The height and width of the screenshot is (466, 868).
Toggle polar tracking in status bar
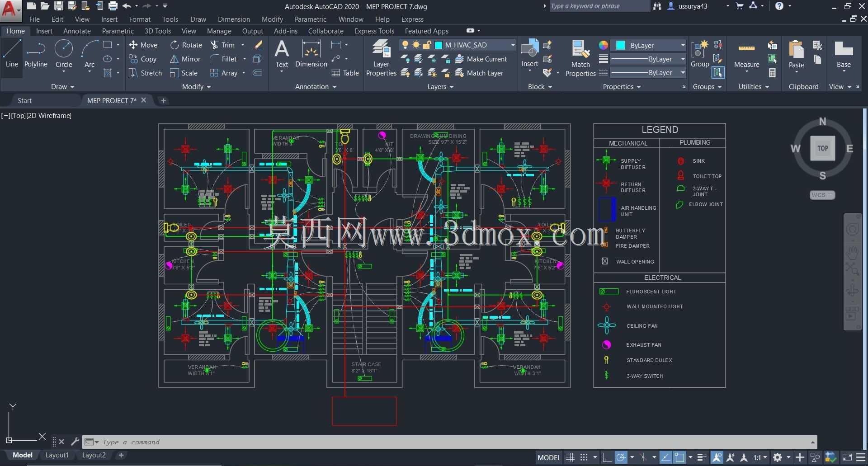[621, 457]
